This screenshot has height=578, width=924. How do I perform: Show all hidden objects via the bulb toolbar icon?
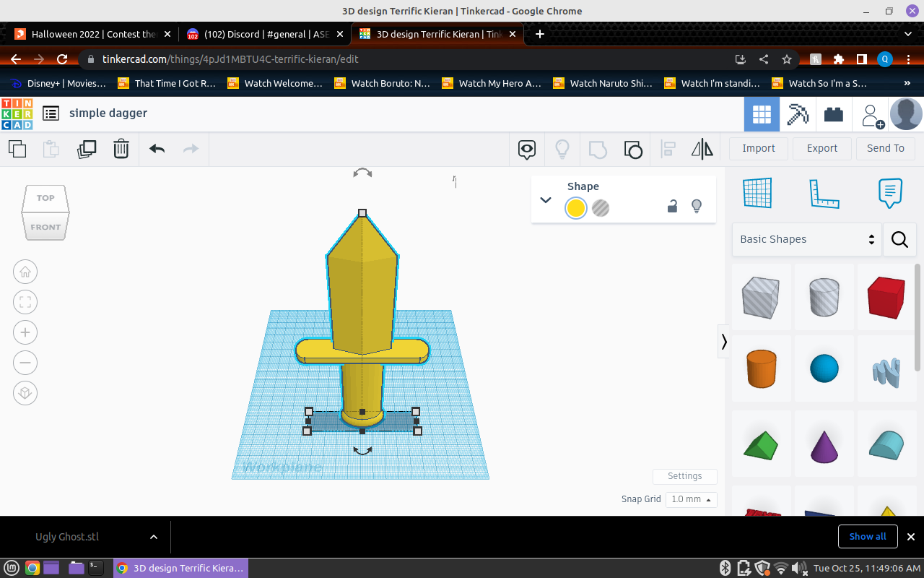[562, 149]
